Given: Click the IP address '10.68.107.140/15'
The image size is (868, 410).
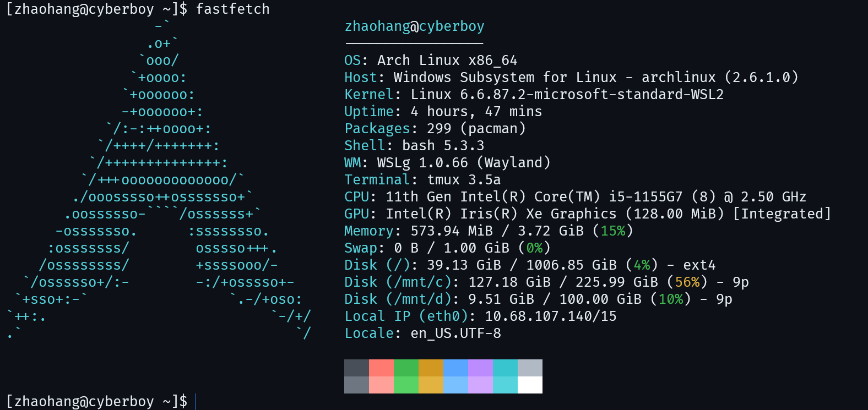Looking at the screenshot, I should [x=550, y=316].
